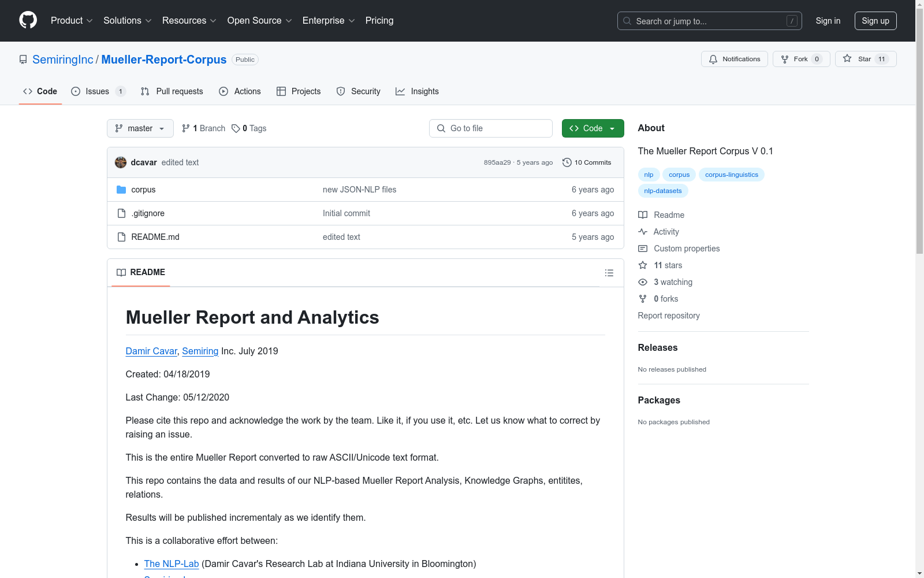The width and height of the screenshot is (924, 578).
Task: Follow the Damir Cavar link
Action: click(151, 351)
